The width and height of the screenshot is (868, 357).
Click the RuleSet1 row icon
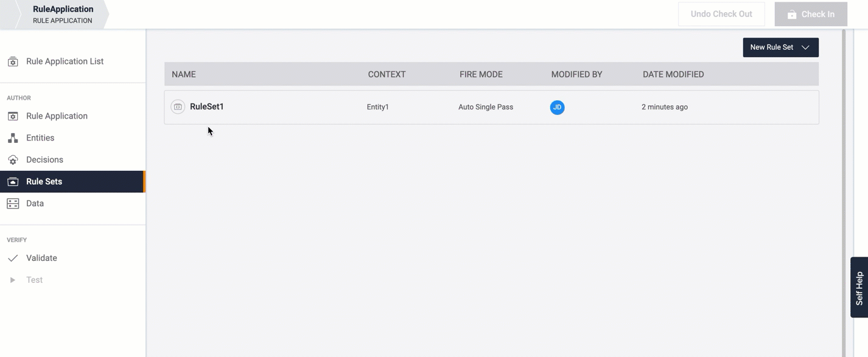click(178, 107)
